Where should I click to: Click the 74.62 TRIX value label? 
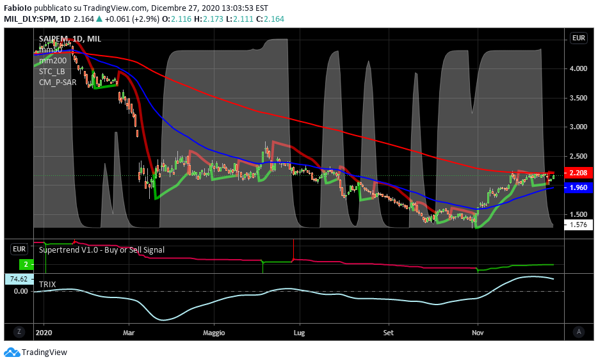(18, 279)
